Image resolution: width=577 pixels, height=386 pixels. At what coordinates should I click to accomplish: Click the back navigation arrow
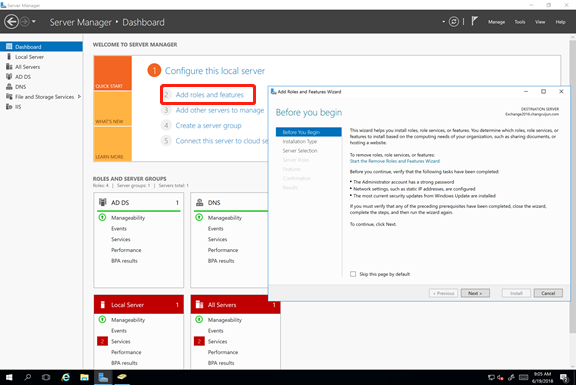[11, 22]
